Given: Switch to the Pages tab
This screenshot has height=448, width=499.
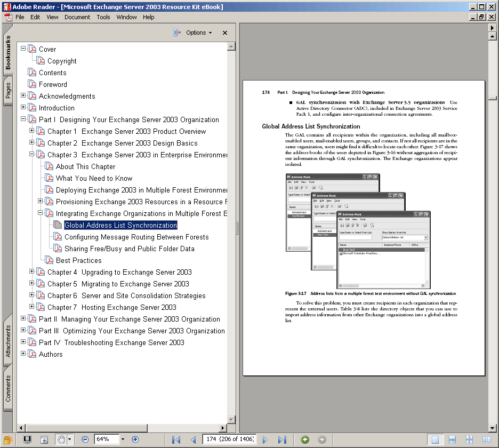Looking at the screenshot, I should pyautogui.click(x=8, y=91).
